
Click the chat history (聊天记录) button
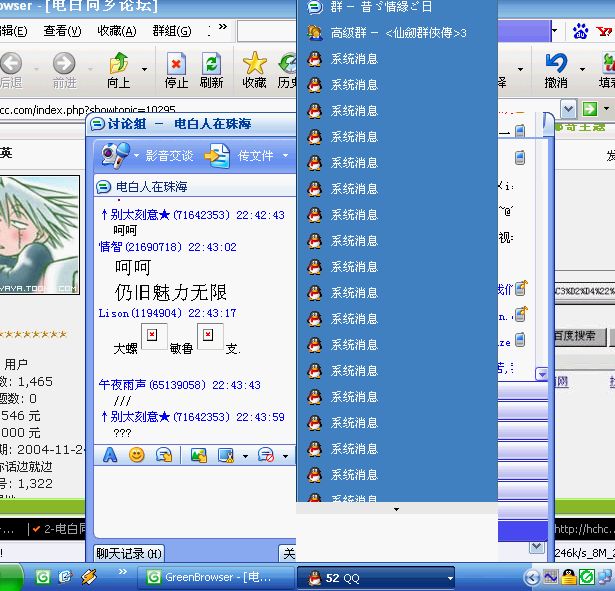pos(129,552)
